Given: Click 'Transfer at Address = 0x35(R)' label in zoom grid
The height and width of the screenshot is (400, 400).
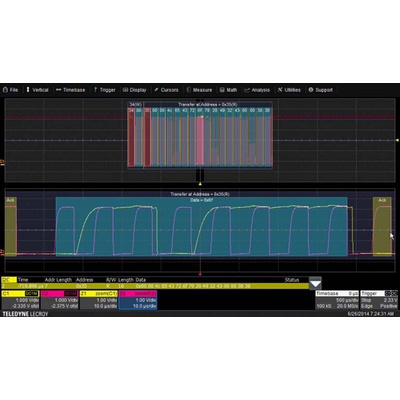Looking at the screenshot, I should tap(200, 194).
